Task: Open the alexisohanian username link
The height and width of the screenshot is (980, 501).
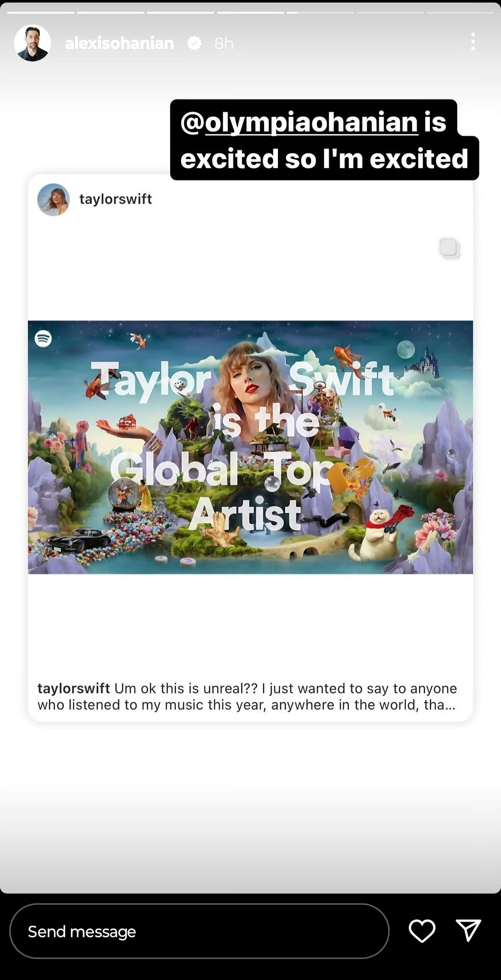Action: tap(119, 43)
